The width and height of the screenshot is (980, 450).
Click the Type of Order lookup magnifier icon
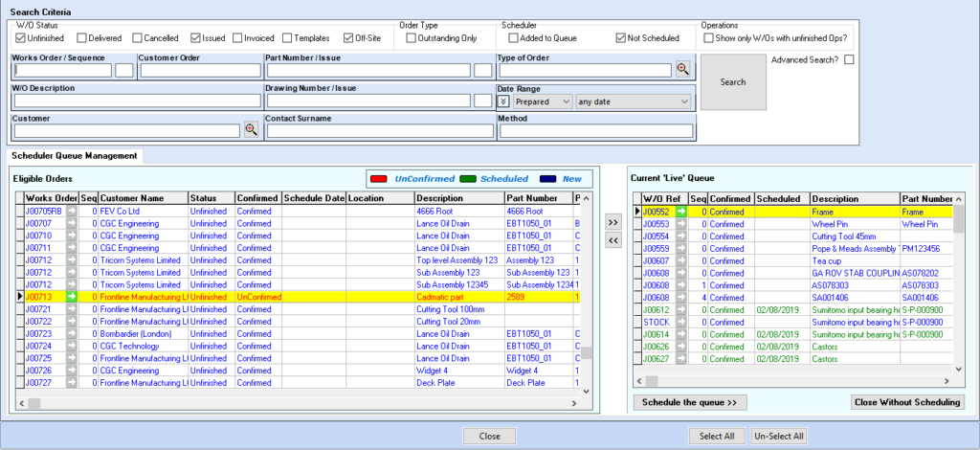pos(682,69)
